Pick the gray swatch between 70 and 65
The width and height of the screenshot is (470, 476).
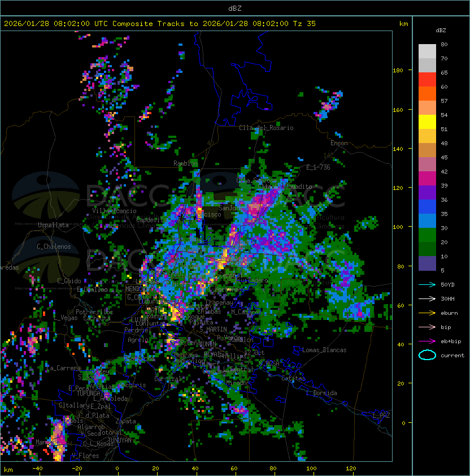[x=427, y=65]
